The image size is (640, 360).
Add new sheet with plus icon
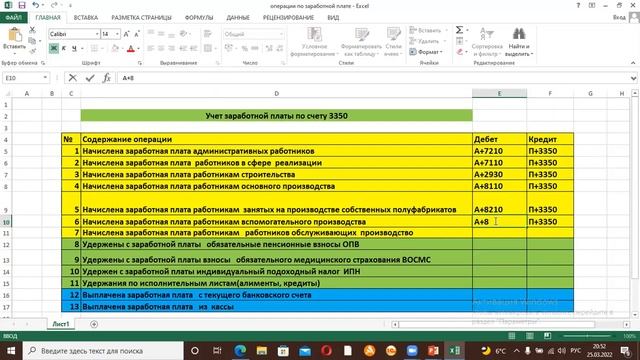pos(94,324)
